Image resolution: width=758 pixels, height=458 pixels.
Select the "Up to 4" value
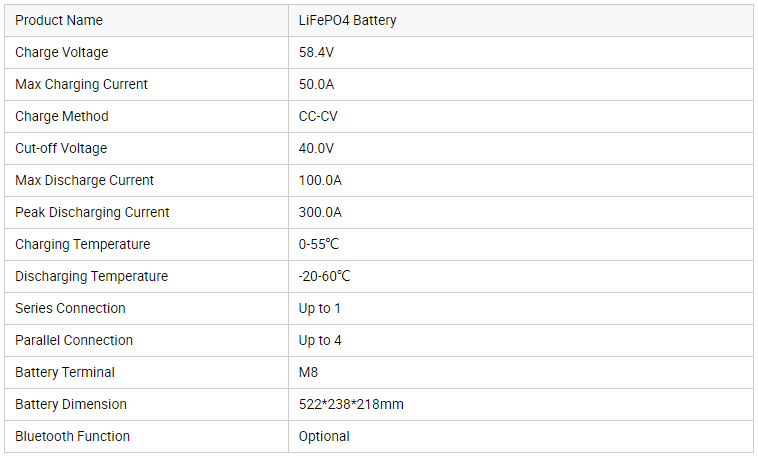[320, 341]
